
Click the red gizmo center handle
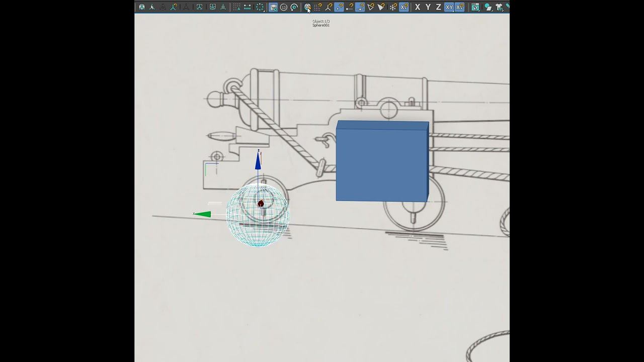[x=261, y=204]
